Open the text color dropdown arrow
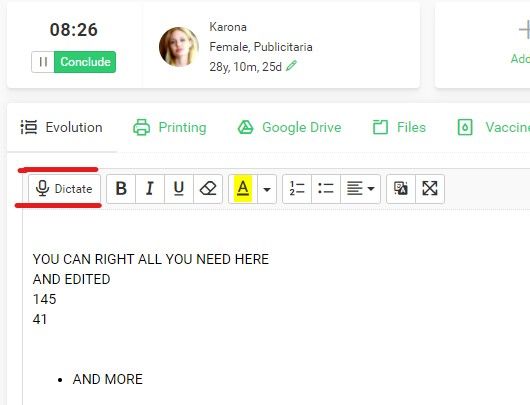530x405 pixels. coord(267,189)
